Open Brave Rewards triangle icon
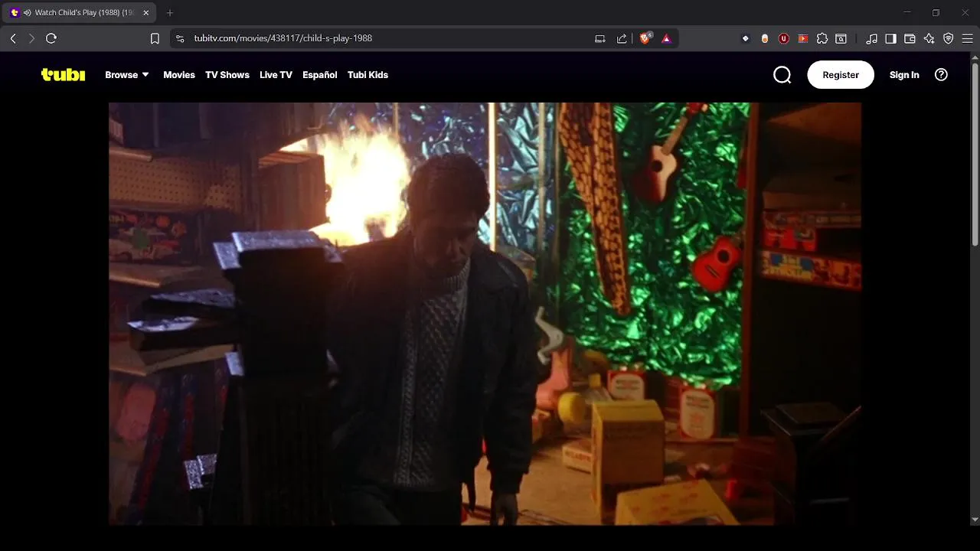 pyautogui.click(x=666, y=38)
